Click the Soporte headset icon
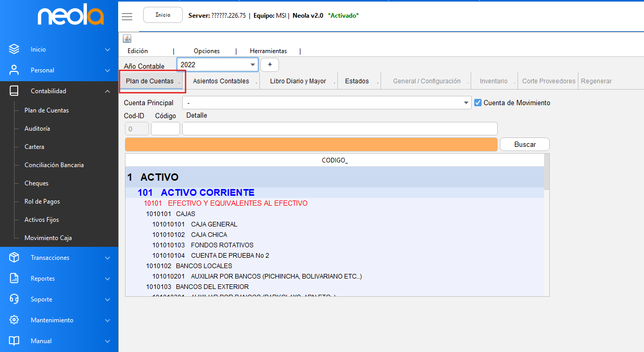Viewport: 644px width, 352px height. click(14, 299)
